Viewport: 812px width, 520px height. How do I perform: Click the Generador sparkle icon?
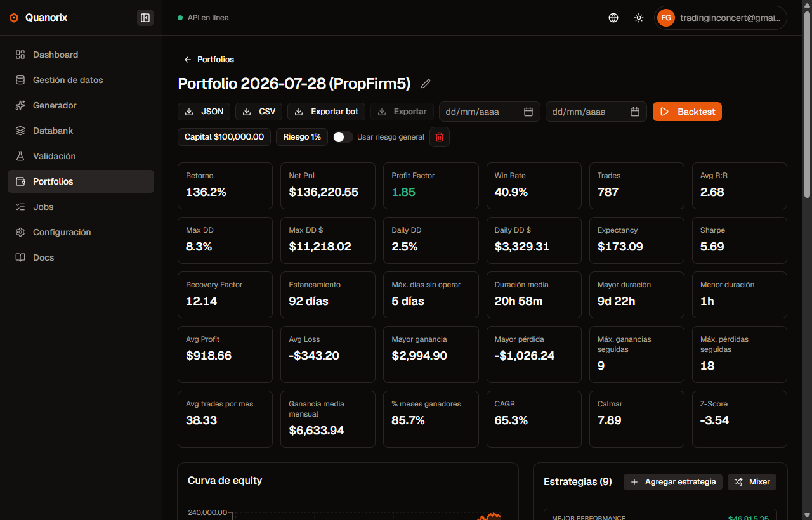20,105
